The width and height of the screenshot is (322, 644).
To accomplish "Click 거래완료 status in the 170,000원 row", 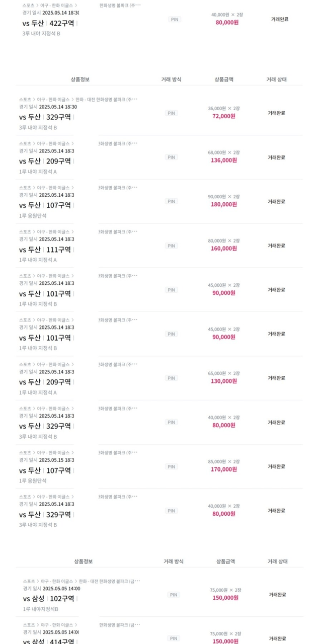I will (x=276, y=466).
